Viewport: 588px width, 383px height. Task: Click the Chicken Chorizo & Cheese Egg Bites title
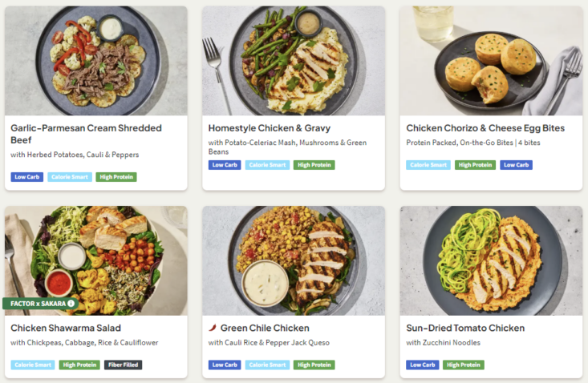pos(485,128)
